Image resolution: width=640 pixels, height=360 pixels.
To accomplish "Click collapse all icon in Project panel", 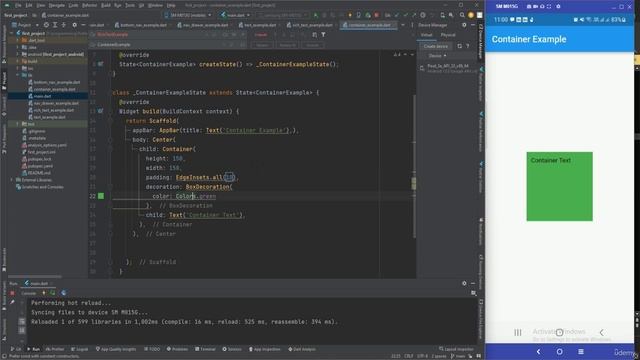I will pos(64,25).
